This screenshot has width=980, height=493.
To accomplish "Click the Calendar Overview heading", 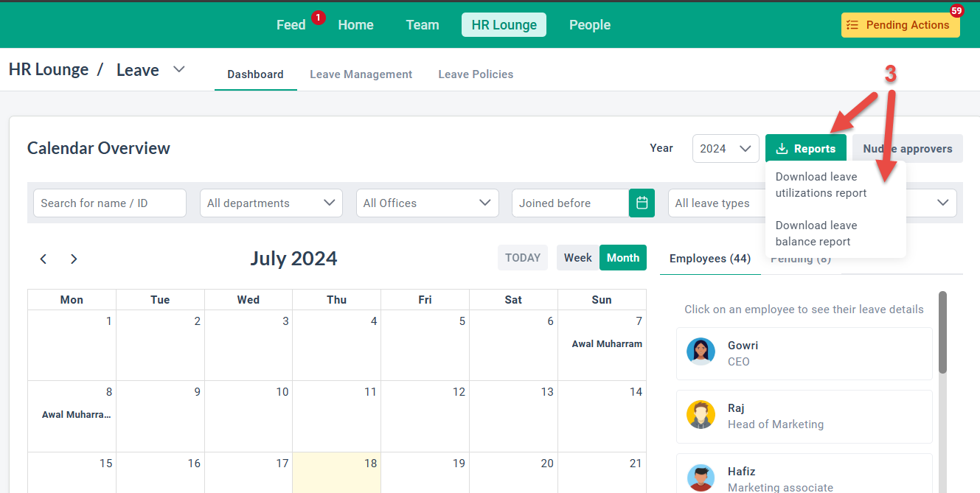I will point(99,148).
